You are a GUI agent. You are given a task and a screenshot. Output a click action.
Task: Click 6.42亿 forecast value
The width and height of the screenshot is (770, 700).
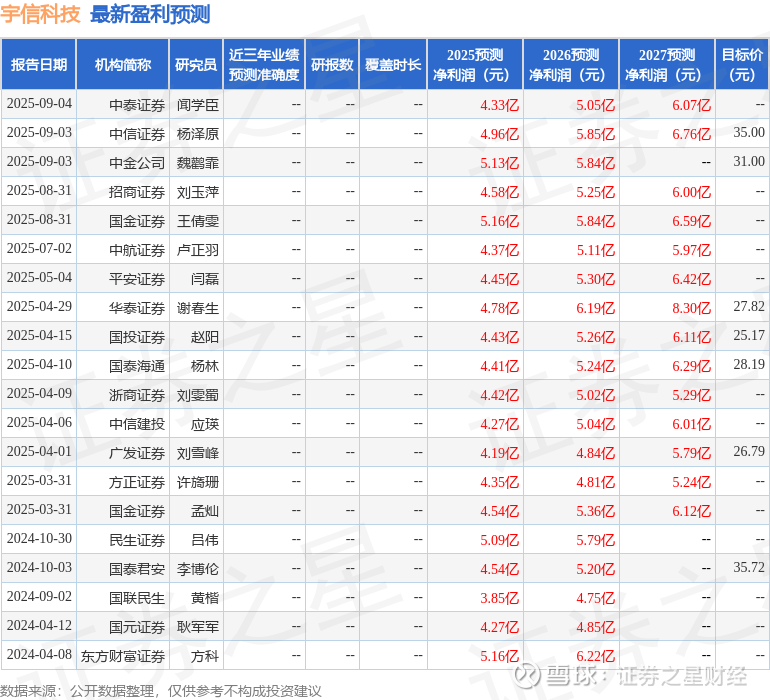pos(691,279)
